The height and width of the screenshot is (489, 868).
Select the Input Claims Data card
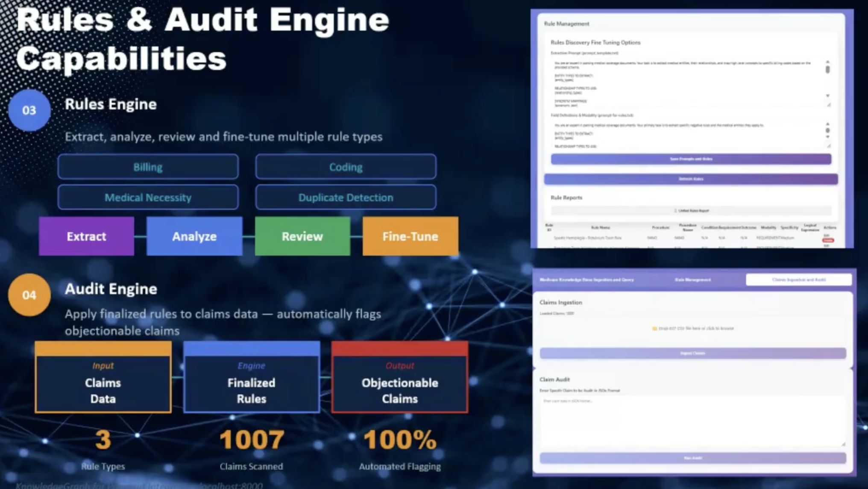(x=103, y=377)
